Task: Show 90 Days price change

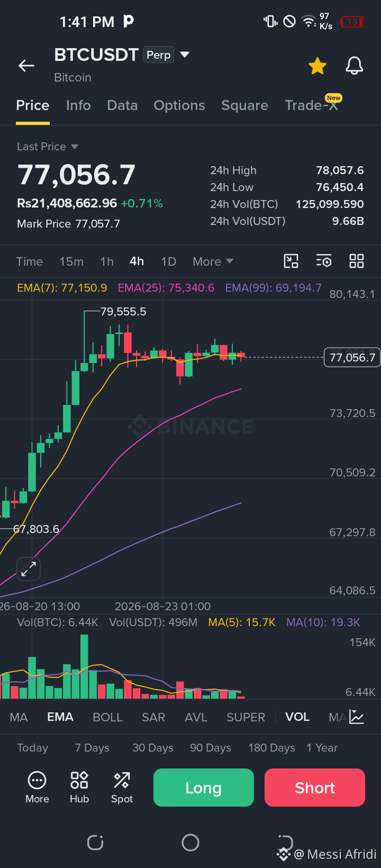Action: tap(211, 748)
